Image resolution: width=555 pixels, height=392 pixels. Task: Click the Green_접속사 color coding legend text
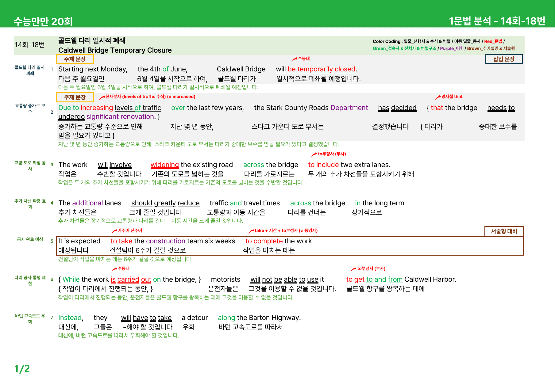404,48
